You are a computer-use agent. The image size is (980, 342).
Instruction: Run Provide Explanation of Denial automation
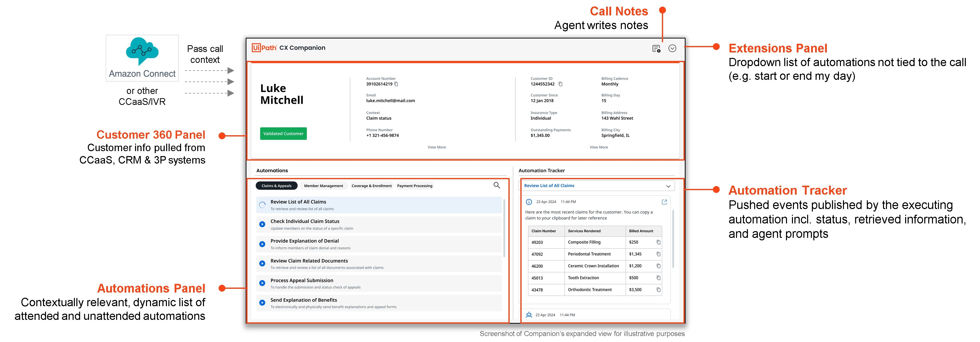pyautogui.click(x=262, y=244)
